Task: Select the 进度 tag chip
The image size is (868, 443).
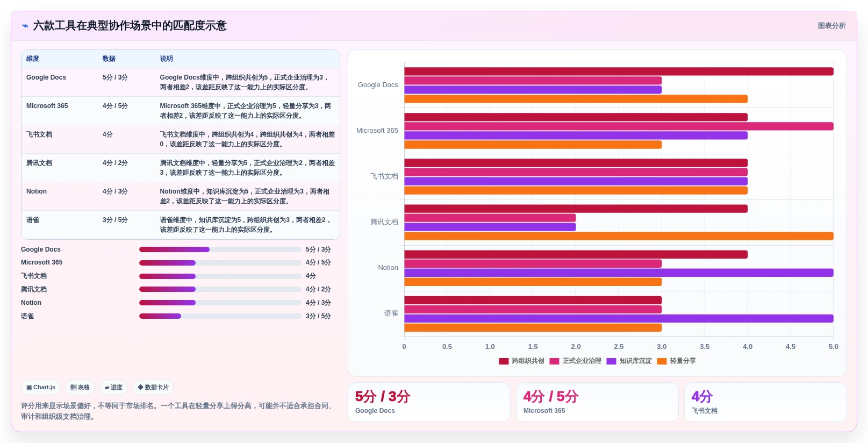Action: coord(113,387)
